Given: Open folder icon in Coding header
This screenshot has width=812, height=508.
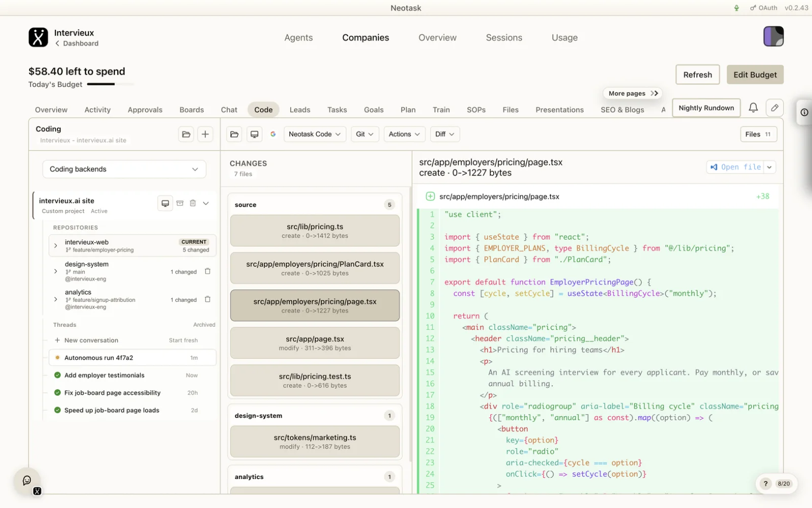Looking at the screenshot, I should (x=186, y=134).
